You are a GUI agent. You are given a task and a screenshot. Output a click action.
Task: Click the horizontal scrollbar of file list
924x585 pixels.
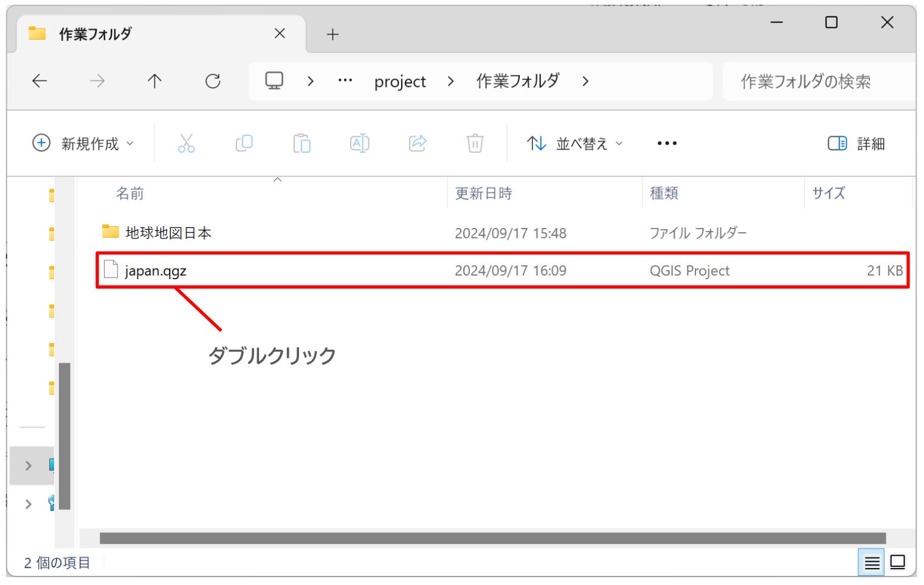click(492, 538)
